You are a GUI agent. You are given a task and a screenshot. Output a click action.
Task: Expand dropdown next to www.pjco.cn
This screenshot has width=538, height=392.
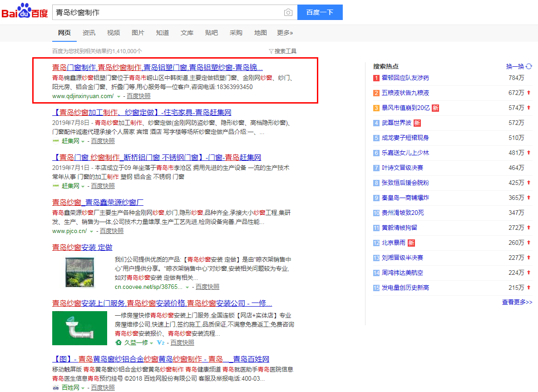(x=92, y=231)
